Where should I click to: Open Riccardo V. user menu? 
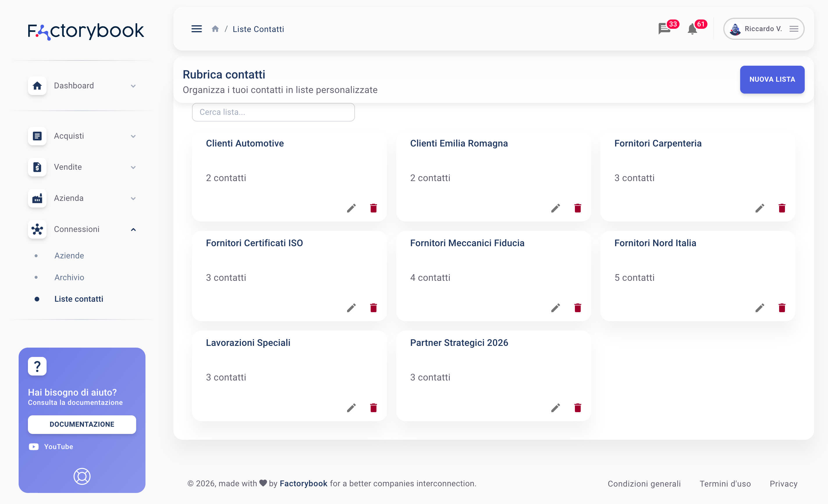click(763, 29)
